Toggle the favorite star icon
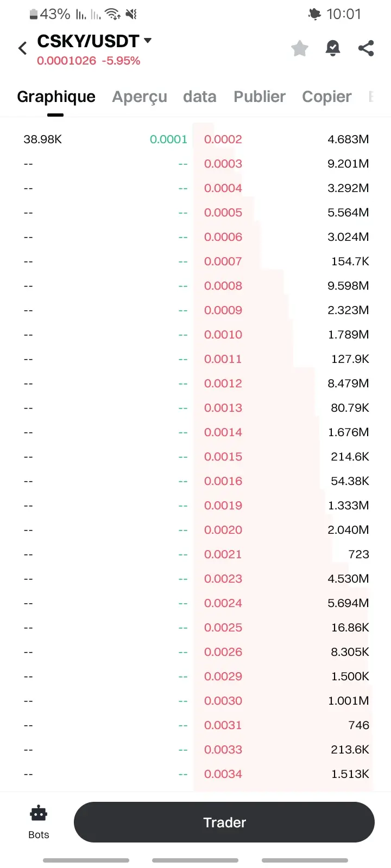 pyautogui.click(x=300, y=48)
